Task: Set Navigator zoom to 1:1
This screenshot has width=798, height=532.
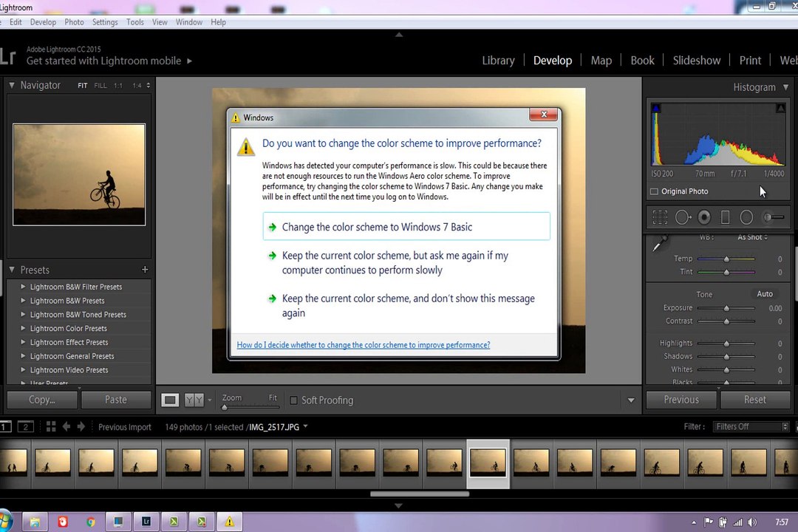Action: point(118,86)
